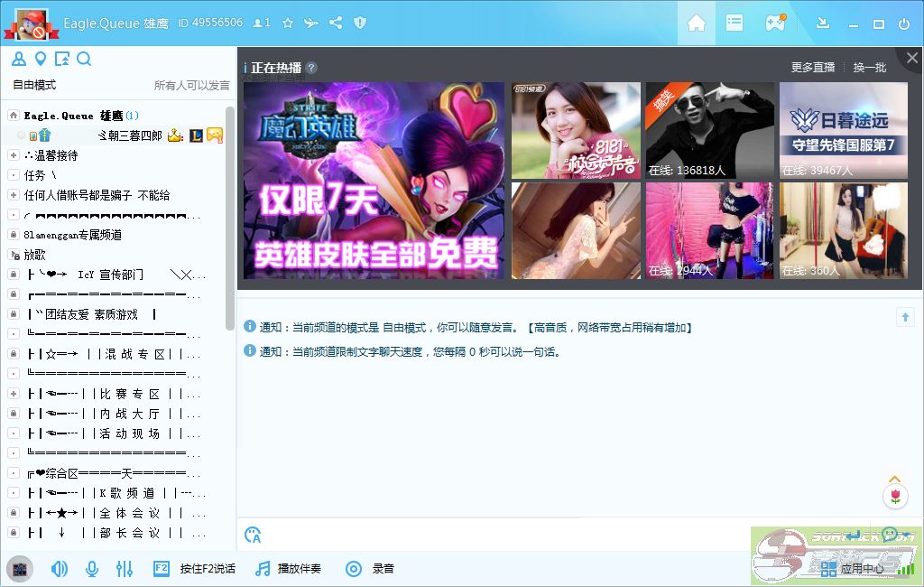Click the location pin icon
The width and height of the screenshot is (924, 587).
point(40,59)
